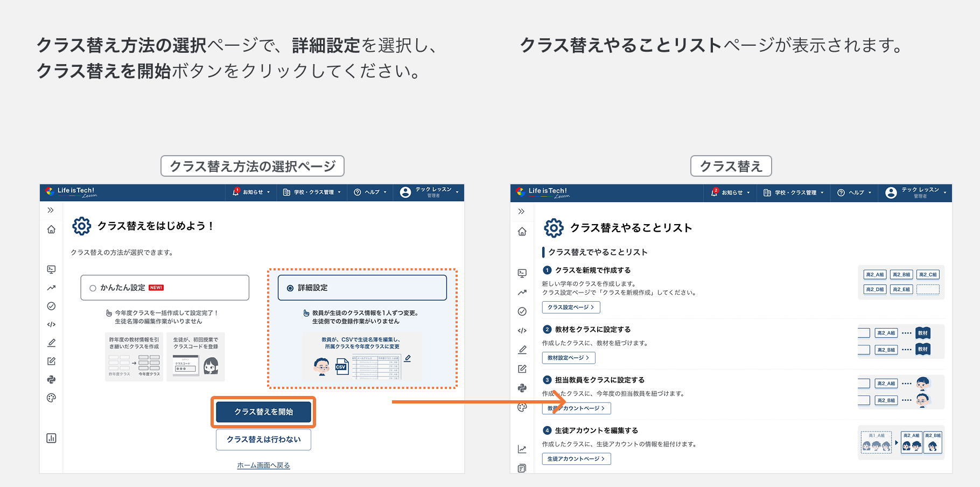This screenshot has width=980, height=487.
Task: Follow the ホーム画面へ戻る link
Action: tap(263, 465)
